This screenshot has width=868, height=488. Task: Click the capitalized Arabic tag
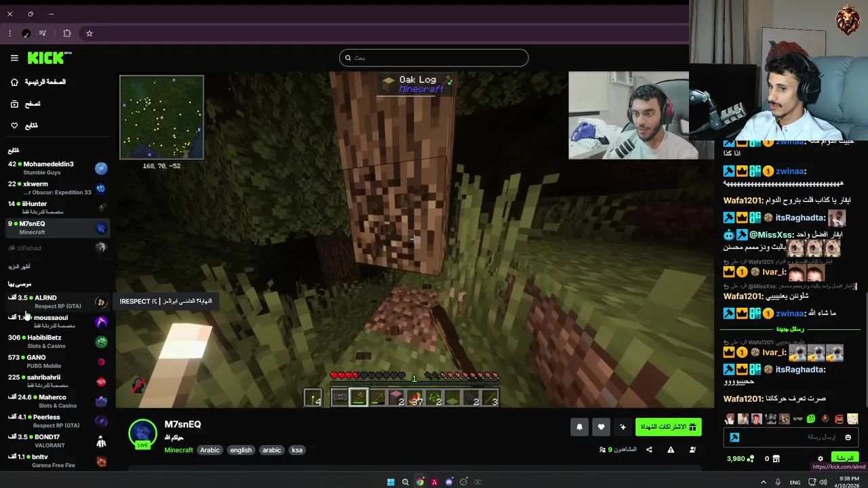(210, 450)
